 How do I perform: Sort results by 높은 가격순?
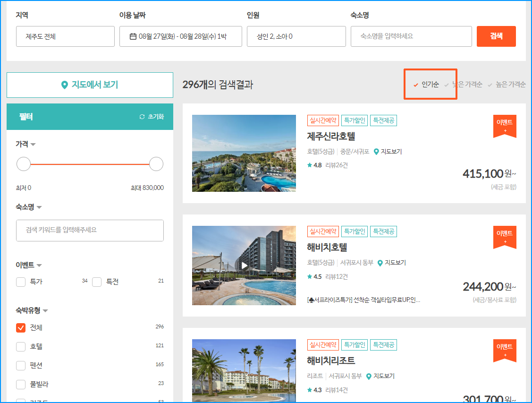507,85
